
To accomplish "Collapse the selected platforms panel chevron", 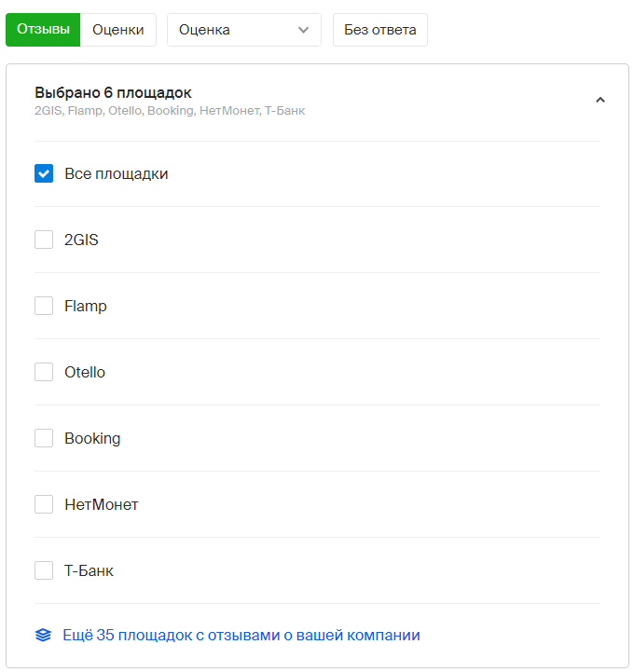I will [599, 100].
